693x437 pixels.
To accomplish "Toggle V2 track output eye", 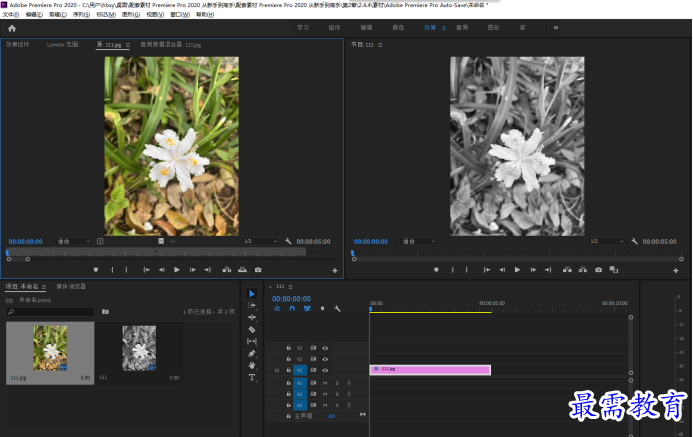I will click(x=325, y=359).
